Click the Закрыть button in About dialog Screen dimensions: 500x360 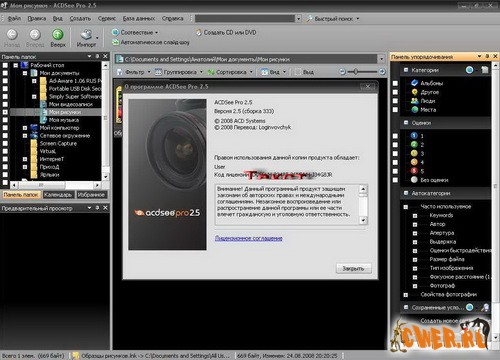click(353, 268)
